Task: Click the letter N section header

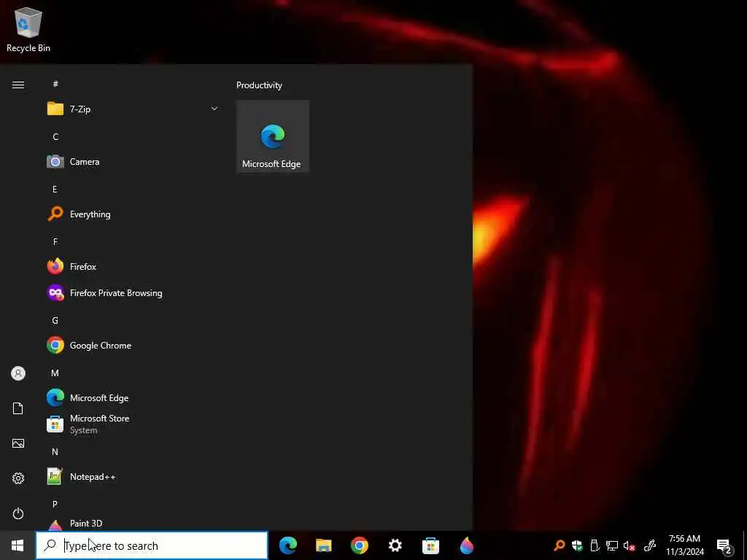Action: point(55,451)
